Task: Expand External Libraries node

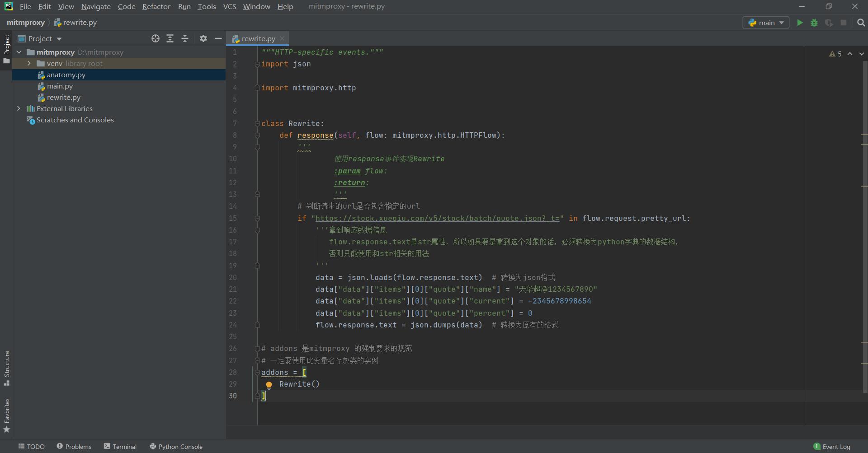Action: [x=19, y=108]
